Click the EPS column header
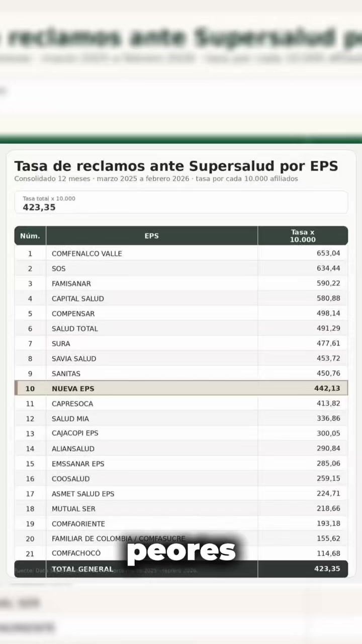 click(152, 235)
